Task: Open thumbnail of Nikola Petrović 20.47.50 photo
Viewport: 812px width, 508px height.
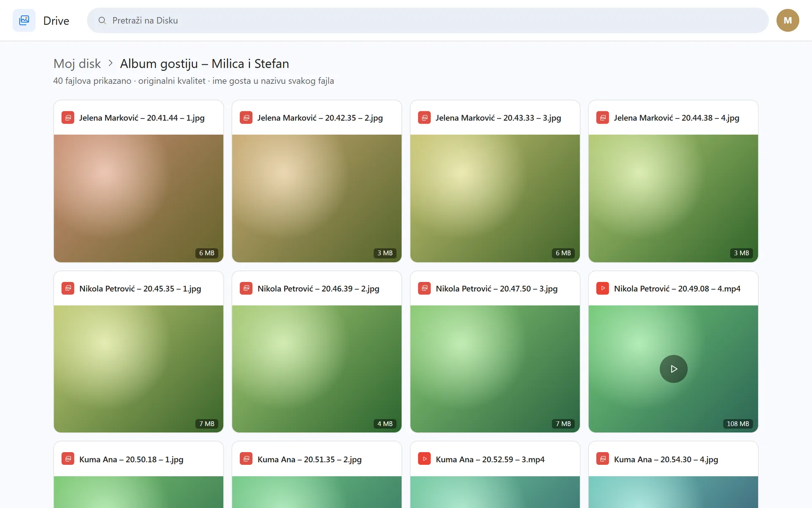Action: (x=495, y=369)
